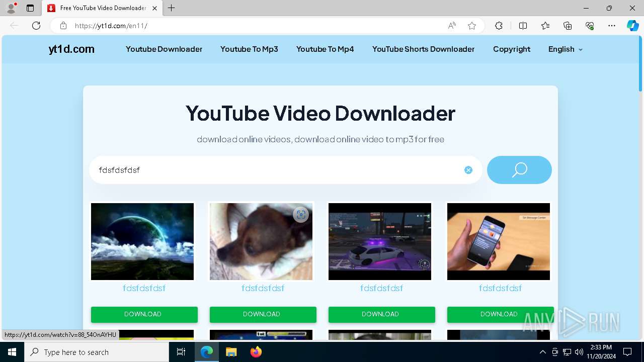644x362 pixels.
Task: Open the smartphone in hand video thumbnail
Action: [x=499, y=241]
